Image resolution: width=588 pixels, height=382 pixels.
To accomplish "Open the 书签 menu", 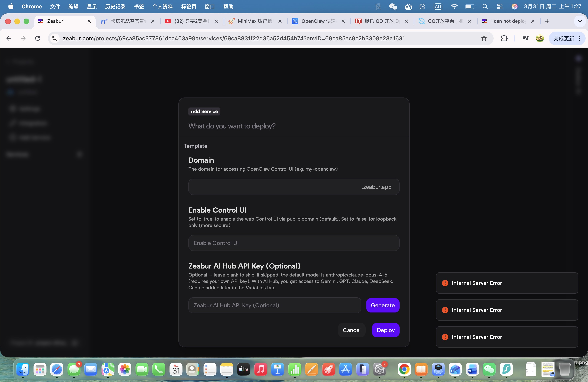I will pos(139,6).
